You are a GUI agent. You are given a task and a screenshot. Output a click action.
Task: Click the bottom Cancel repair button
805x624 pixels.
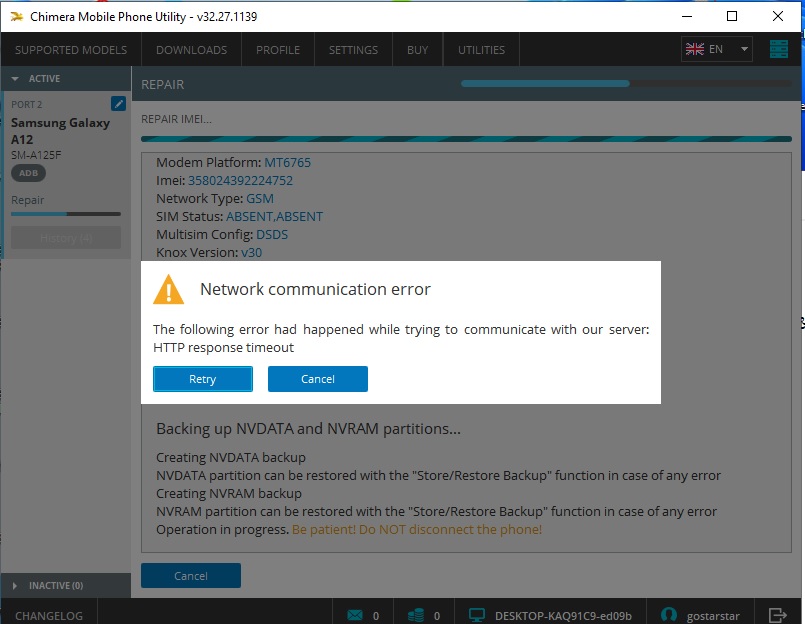[191, 576]
